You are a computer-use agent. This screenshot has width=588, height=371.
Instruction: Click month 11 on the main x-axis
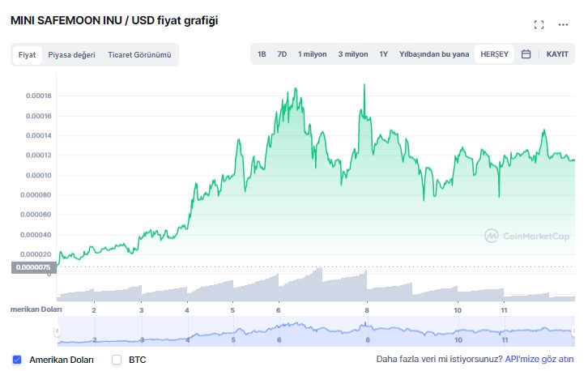(504, 310)
